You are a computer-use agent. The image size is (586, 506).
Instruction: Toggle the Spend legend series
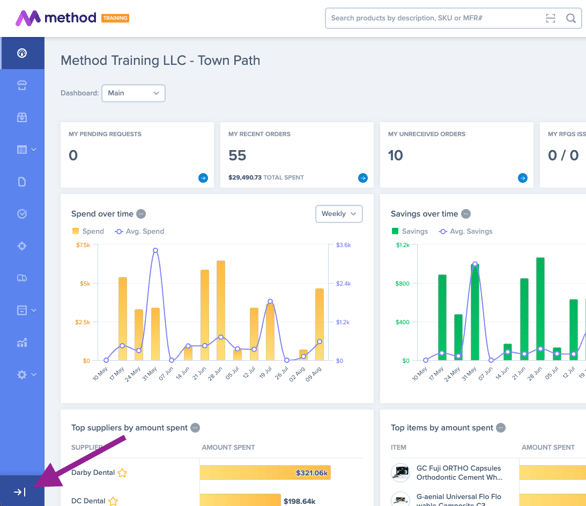88,231
